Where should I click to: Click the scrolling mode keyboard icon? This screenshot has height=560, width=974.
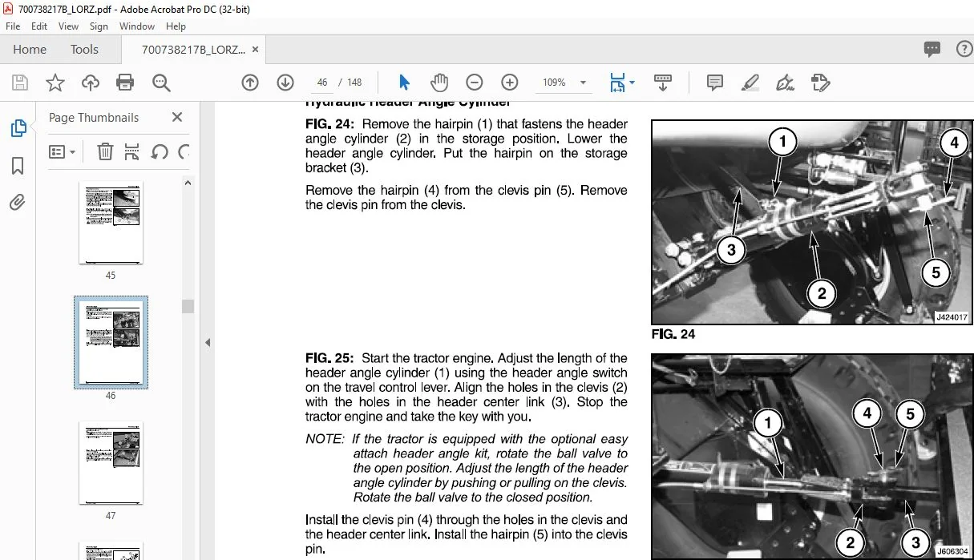point(663,83)
